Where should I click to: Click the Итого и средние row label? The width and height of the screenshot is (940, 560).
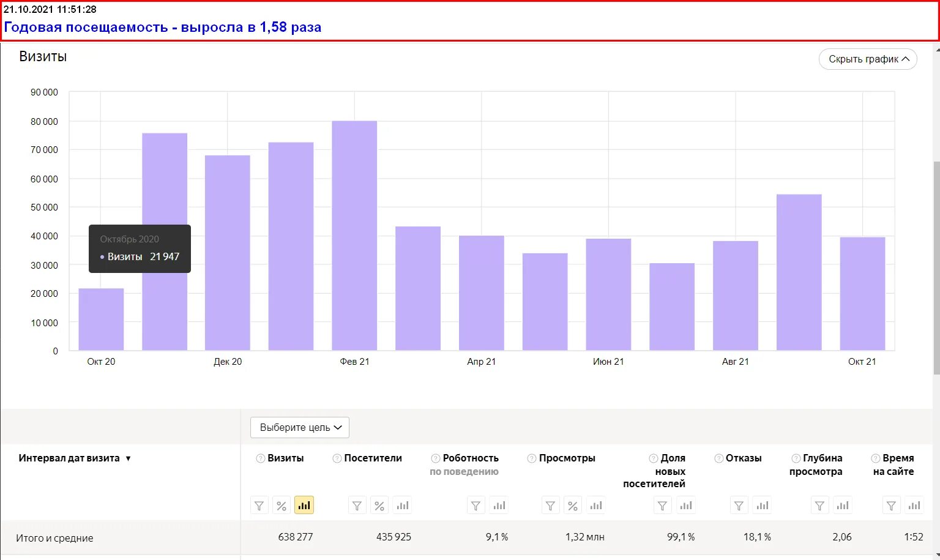pyautogui.click(x=54, y=538)
